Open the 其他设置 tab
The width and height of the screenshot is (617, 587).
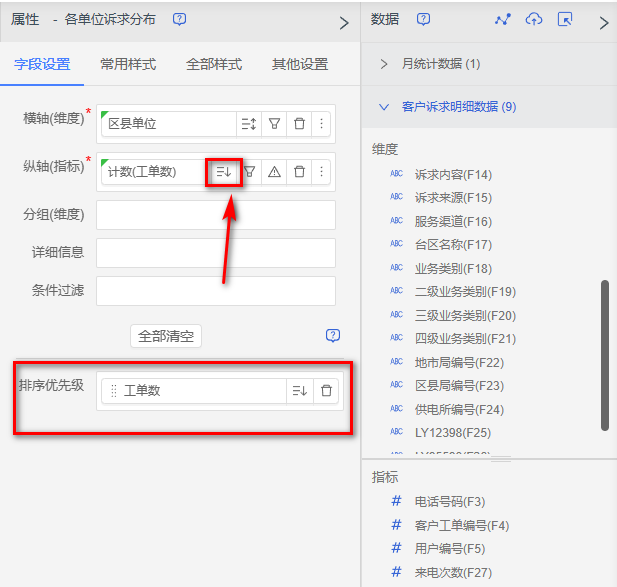pyautogui.click(x=300, y=64)
